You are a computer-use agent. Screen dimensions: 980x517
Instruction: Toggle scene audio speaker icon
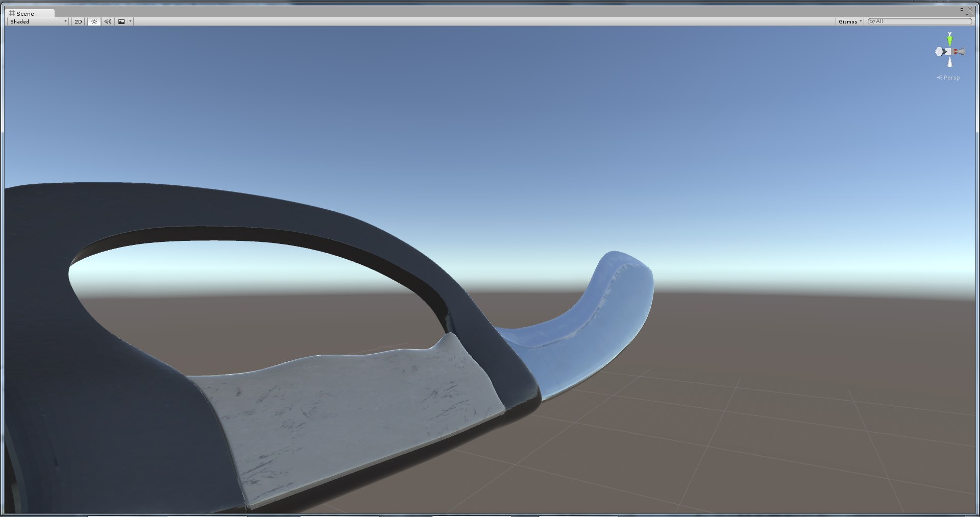click(x=108, y=21)
